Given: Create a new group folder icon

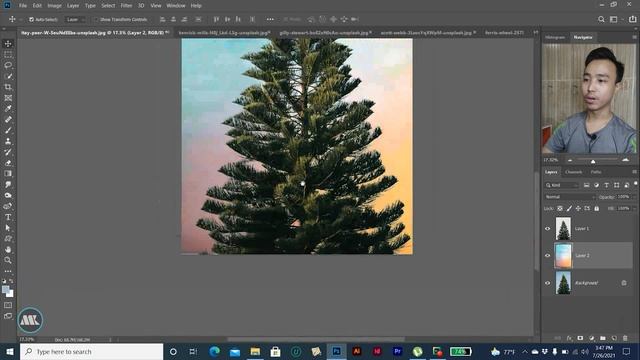Looking at the screenshot, I should (x=602, y=338).
